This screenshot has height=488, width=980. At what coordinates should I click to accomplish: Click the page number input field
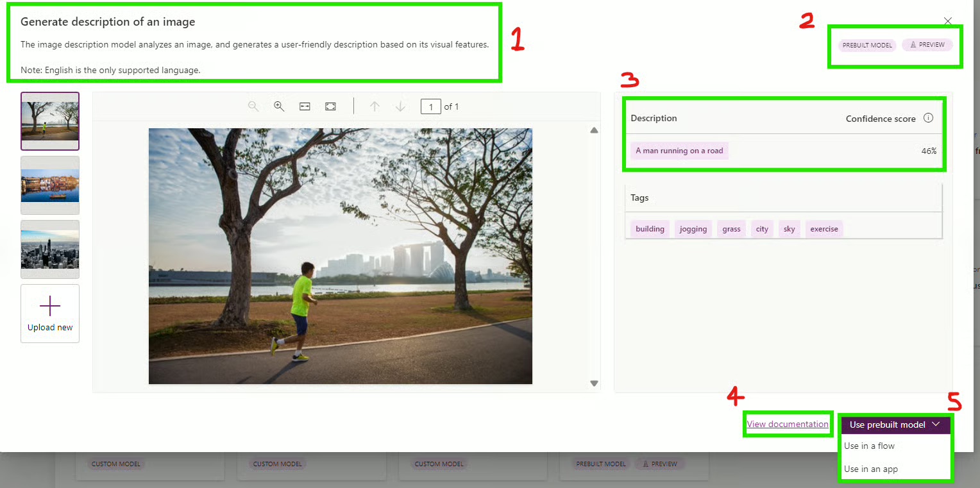430,106
